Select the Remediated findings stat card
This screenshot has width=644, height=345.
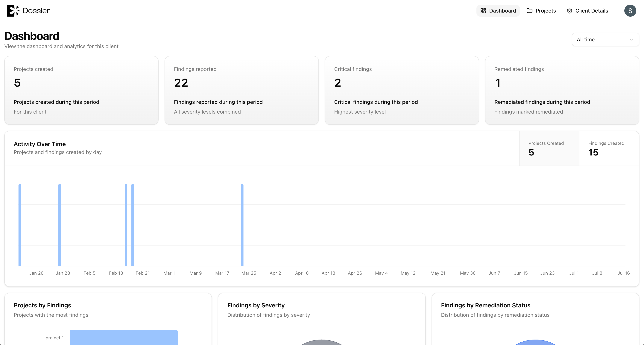[562, 90]
